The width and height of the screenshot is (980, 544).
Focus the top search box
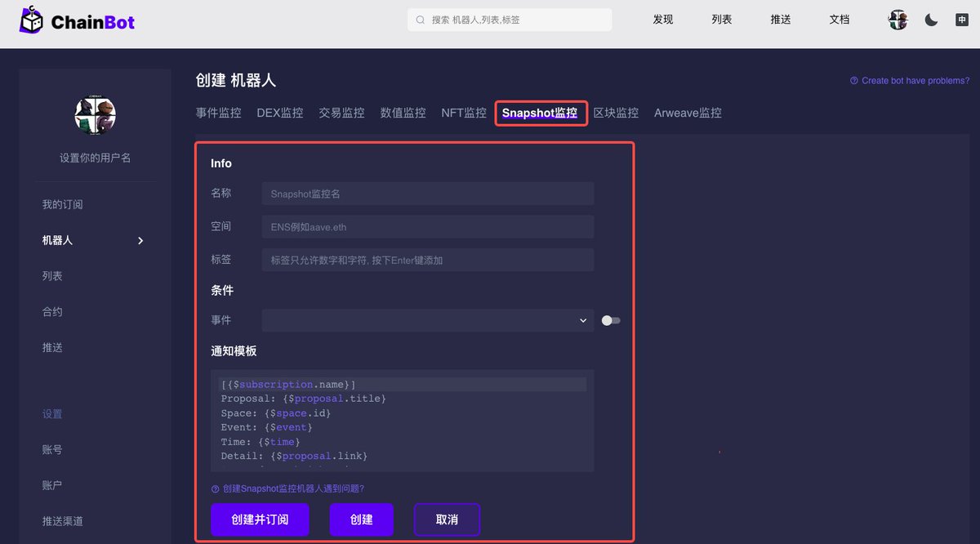point(510,20)
